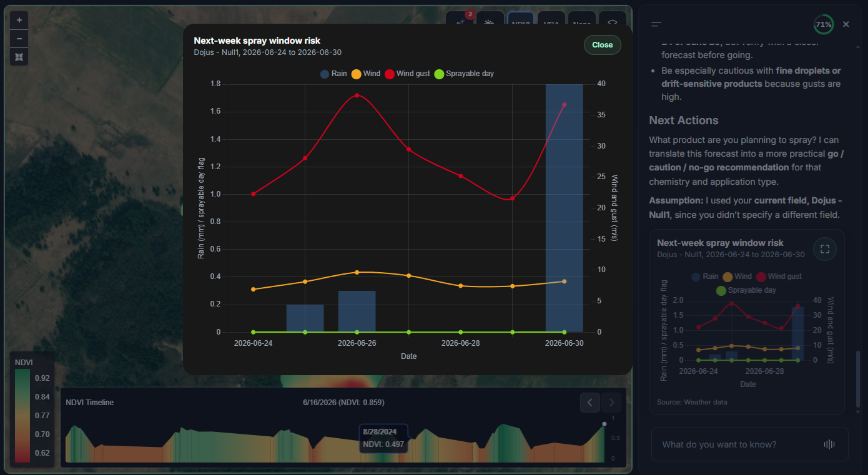
Task: Toggle Rain in the chat card chart legend
Action: pyautogui.click(x=705, y=277)
